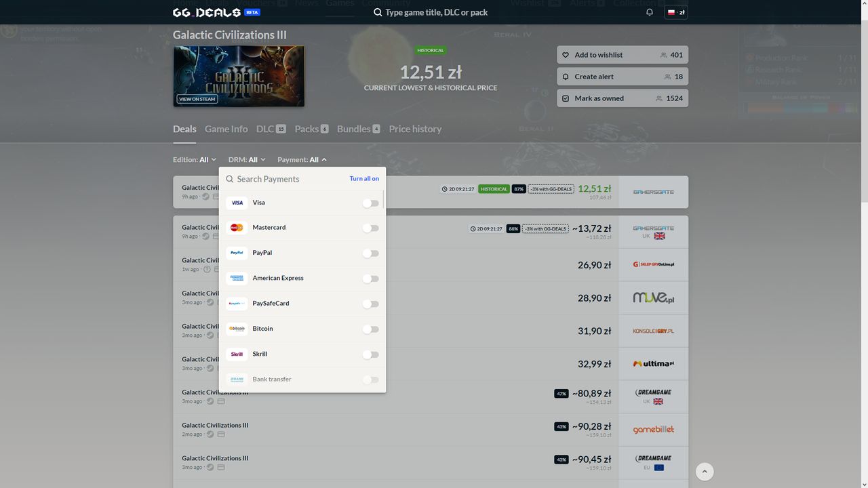Enable Visa payment toggle
The image size is (868, 488).
click(x=370, y=203)
